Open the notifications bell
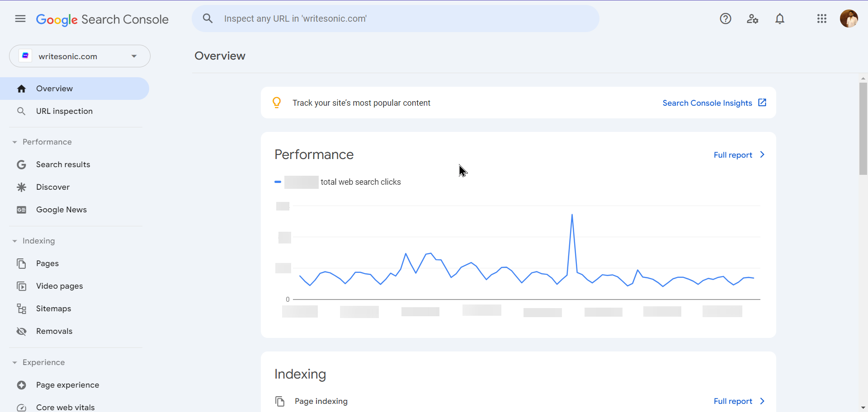This screenshot has width=868, height=412. click(780, 19)
